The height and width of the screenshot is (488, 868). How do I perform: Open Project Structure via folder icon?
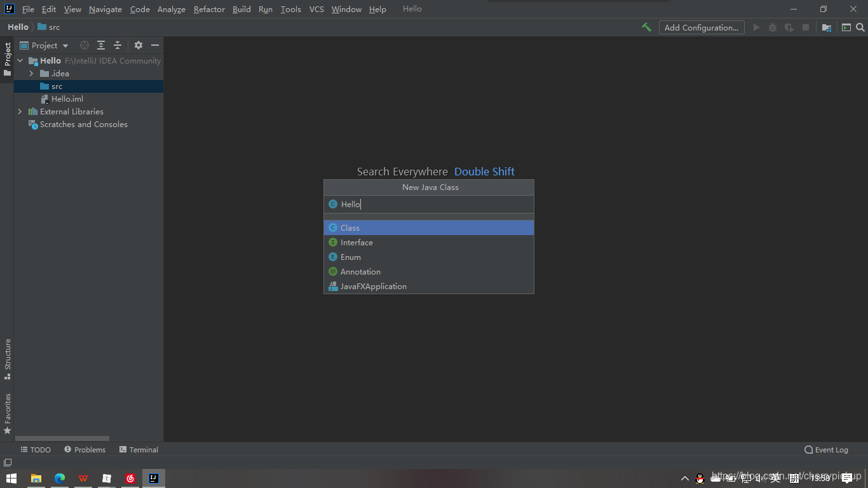coord(826,27)
